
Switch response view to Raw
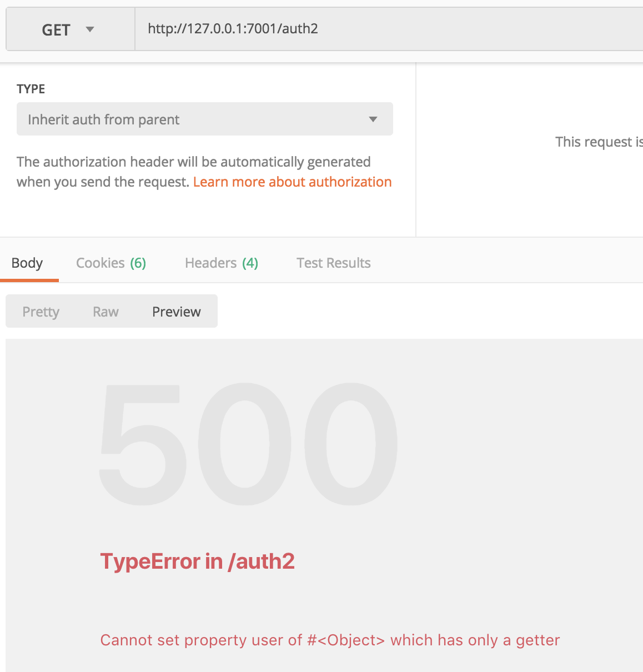tap(106, 311)
